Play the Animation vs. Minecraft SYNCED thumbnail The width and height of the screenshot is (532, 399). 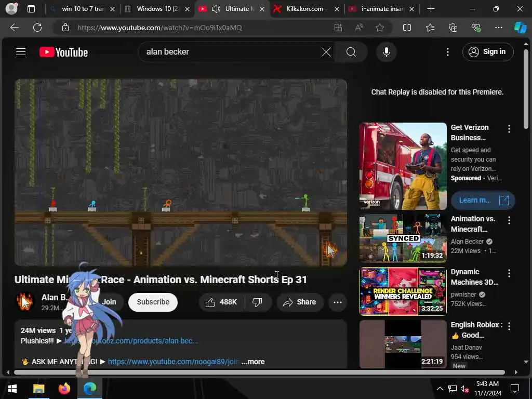[403, 238]
